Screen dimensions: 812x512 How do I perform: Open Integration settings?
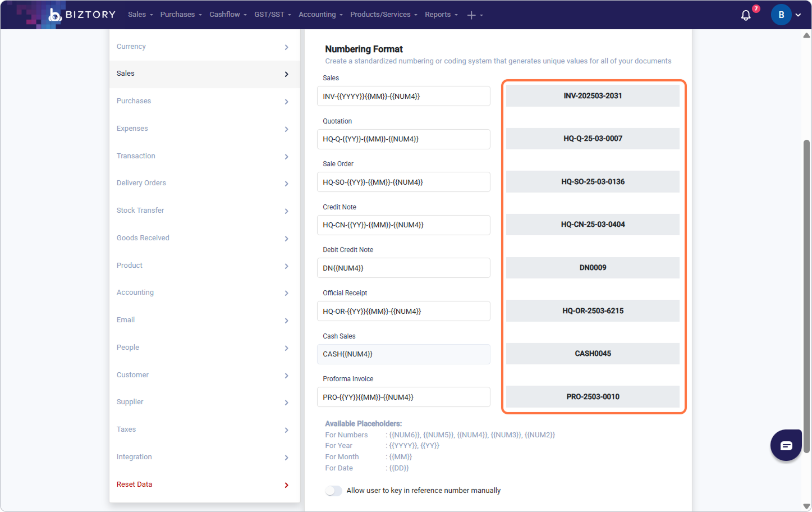(205, 457)
